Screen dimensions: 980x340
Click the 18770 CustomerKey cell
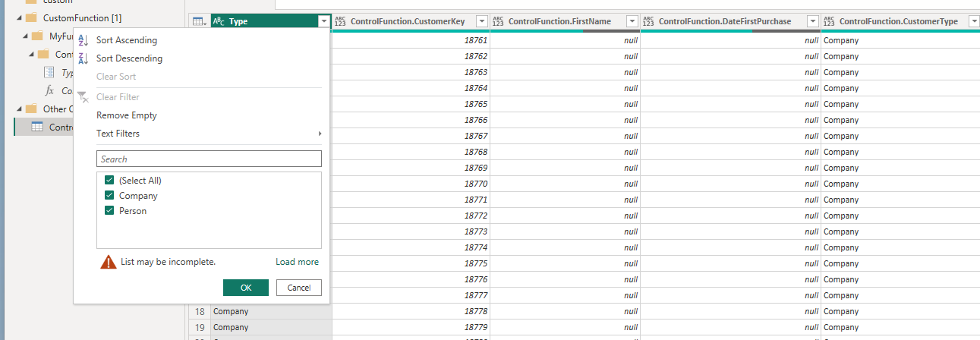coord(411,184)
